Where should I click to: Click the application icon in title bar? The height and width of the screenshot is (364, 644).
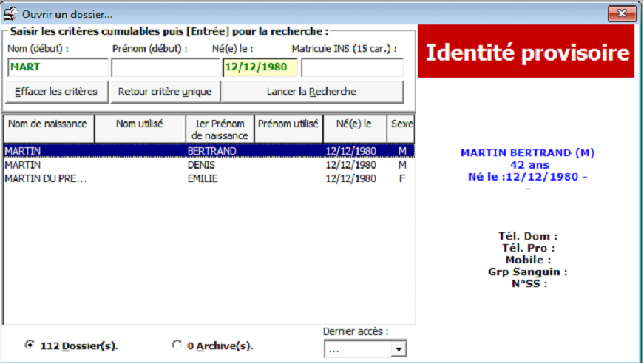click(11, 14)
